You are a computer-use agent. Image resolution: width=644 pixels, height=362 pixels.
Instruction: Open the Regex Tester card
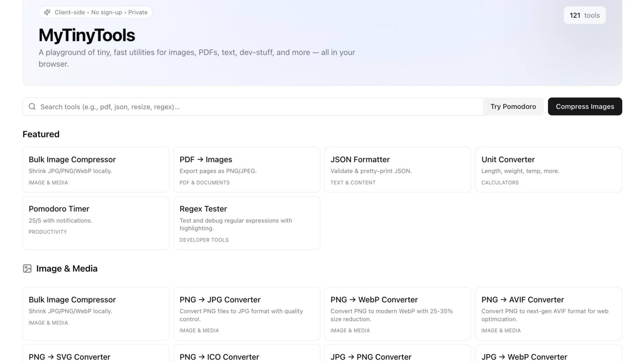point(247,223)
